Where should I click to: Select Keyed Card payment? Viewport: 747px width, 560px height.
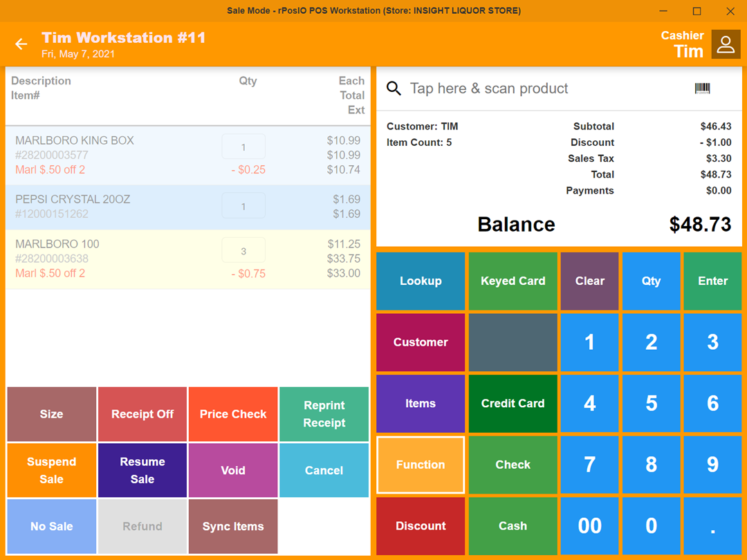click(x=513, y=281)
